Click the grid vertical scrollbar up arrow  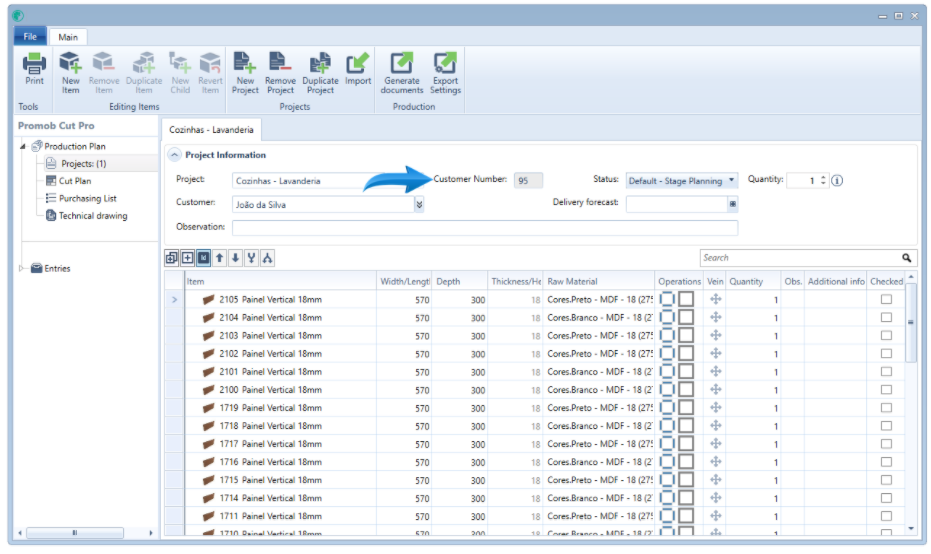(x=911, y=278)
